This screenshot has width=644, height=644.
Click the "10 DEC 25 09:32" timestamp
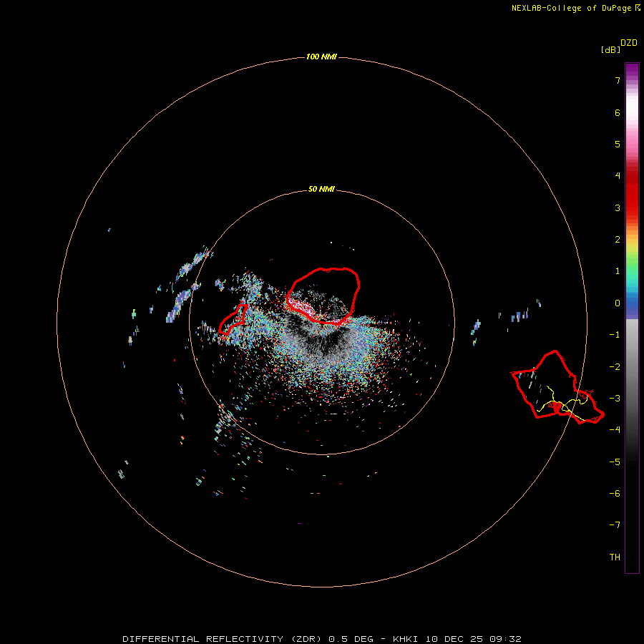pyautogui.click(x=474, y=639)
